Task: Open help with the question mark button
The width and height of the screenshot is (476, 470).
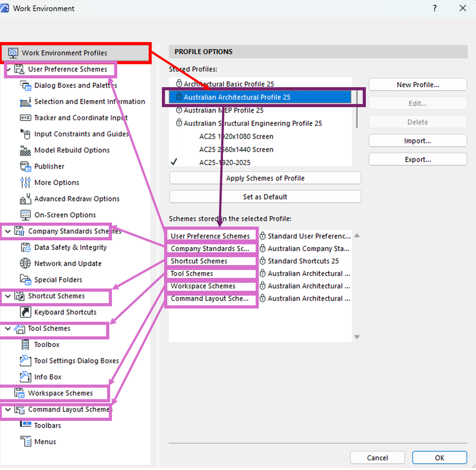Action: (x=435, y=8)
